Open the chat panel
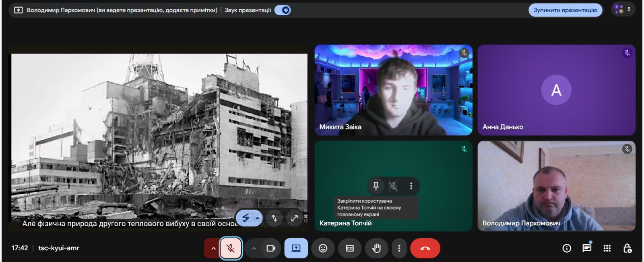The width and height of the screenshot is (644, 262). click(587, 248)
